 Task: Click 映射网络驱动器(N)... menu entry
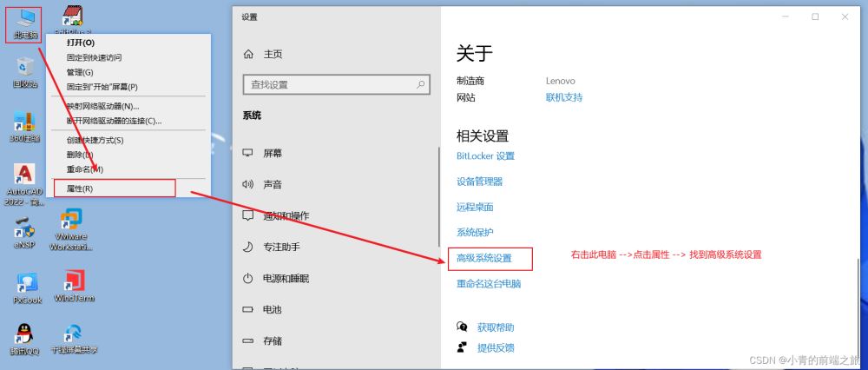(x=102, y=106)
